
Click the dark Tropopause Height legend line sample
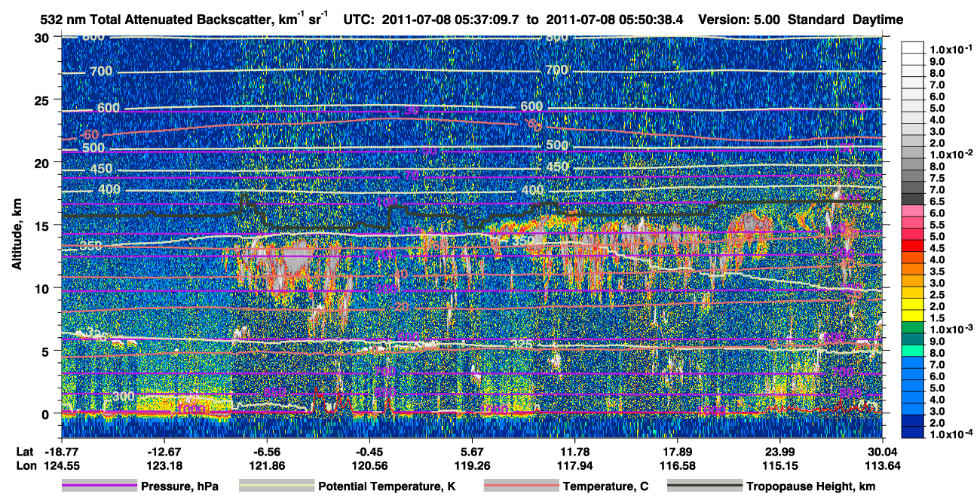coord(706,486)
